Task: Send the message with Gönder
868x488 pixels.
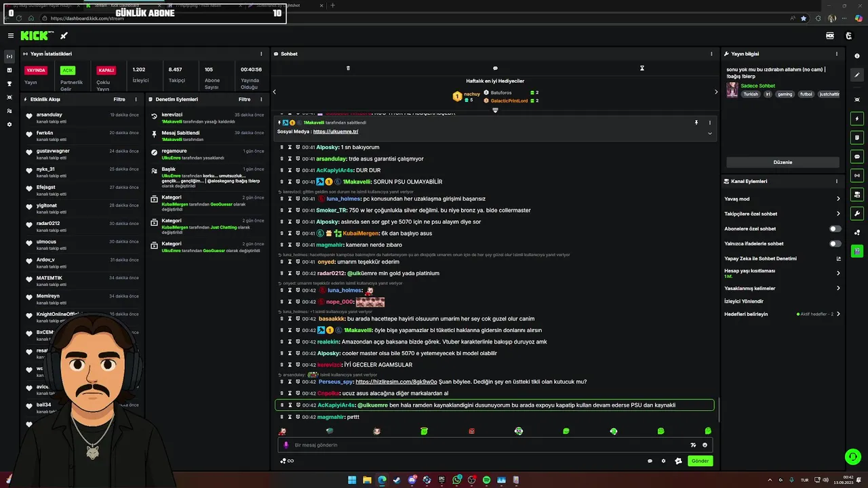Action: point(700,461)
